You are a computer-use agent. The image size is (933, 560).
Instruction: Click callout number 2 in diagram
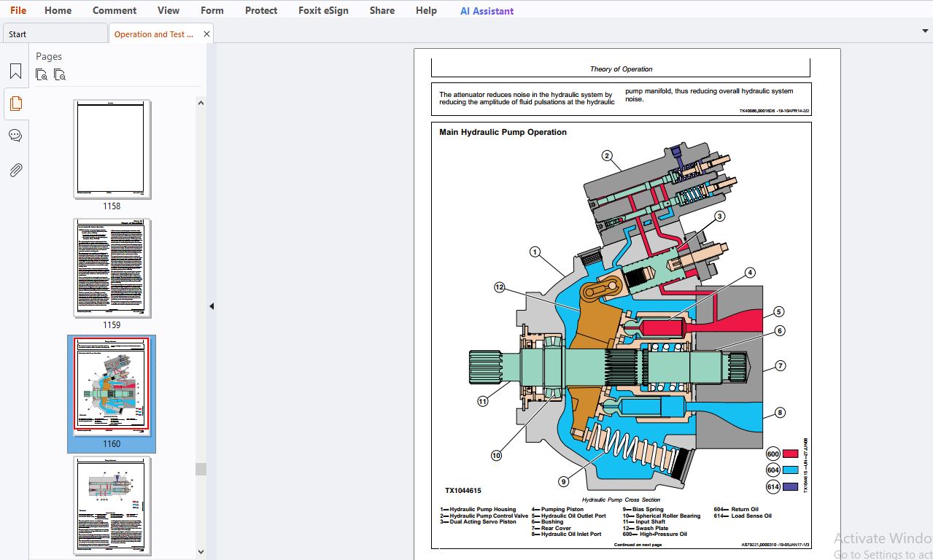[x=607, y=155]
